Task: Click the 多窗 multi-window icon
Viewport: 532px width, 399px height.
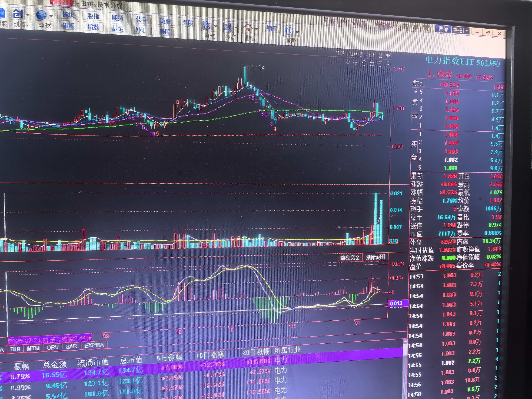Action: [x=227, y=27]
